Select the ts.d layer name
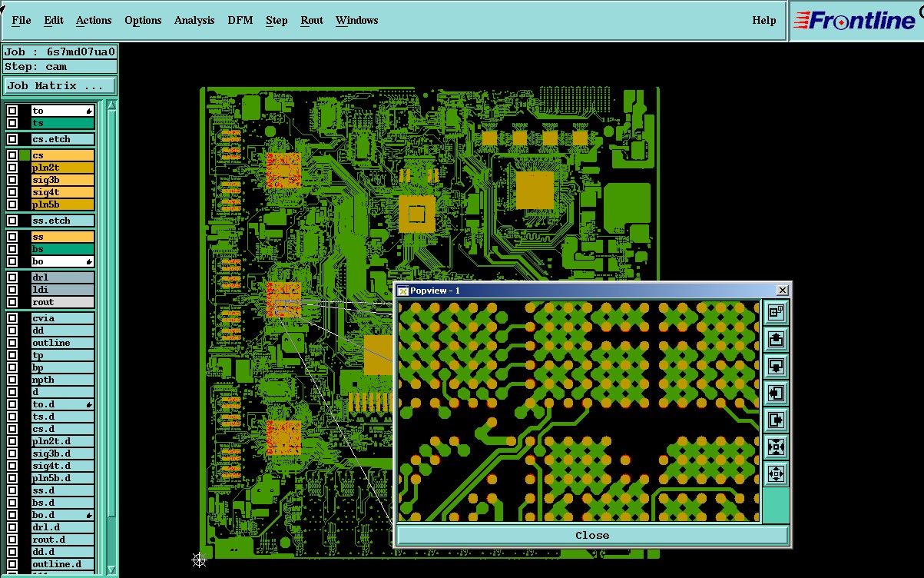 (x=62, y=417)
